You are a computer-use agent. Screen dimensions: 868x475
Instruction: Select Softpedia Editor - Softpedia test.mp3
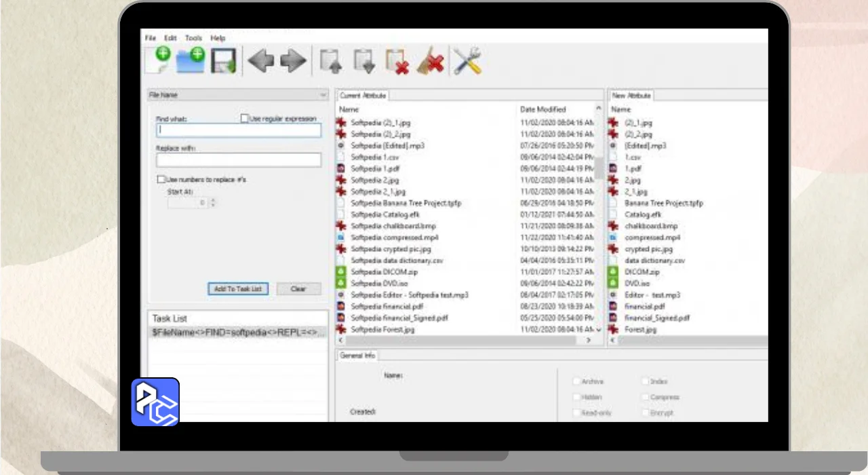pyautogui.click(x=410, y=295)
